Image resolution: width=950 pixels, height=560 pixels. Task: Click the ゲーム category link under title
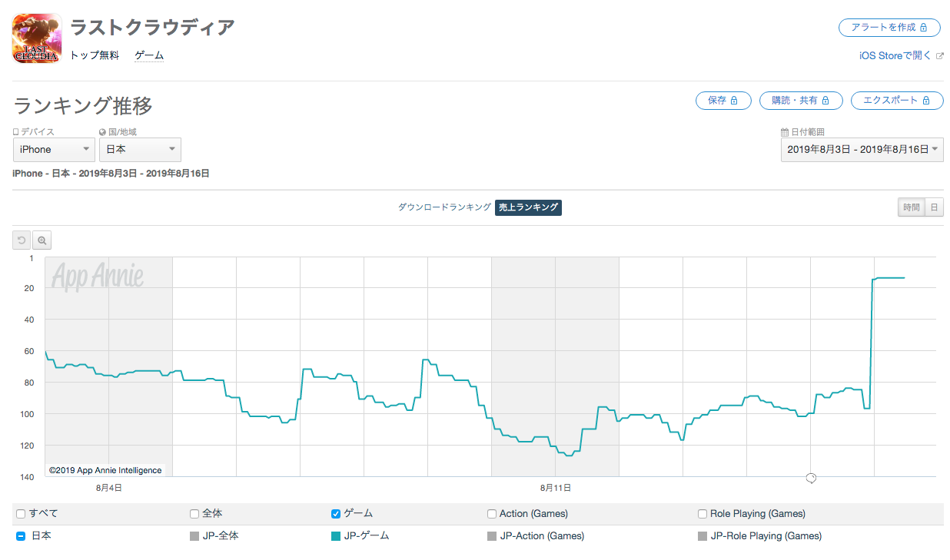pyautogui.click(x=149, y=55)
